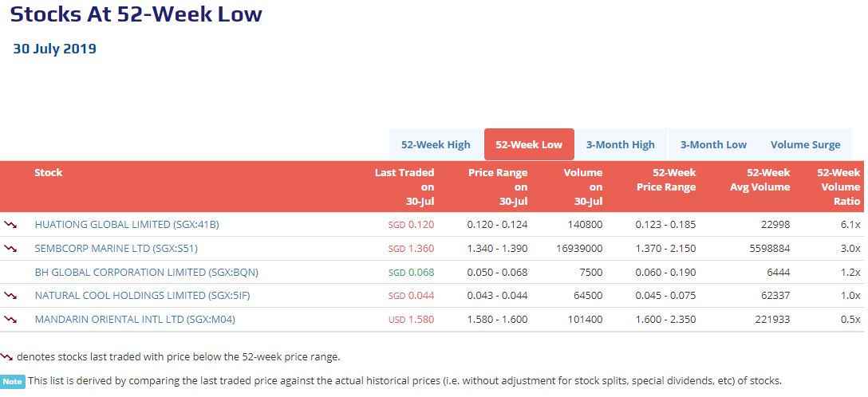Click the 3.0x volume ratio
The width and height of the screenshot is (868, 397).
tap(851, 248)
